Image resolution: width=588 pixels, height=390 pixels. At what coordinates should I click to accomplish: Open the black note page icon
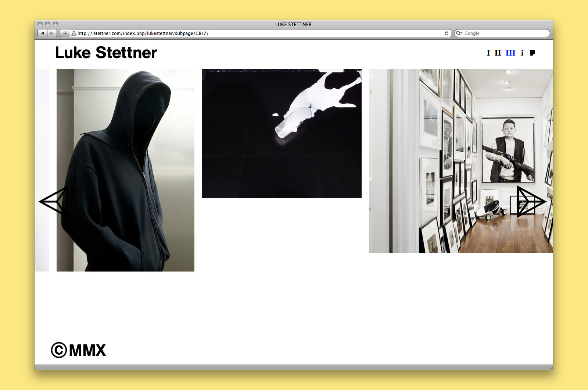pos(532,53)
